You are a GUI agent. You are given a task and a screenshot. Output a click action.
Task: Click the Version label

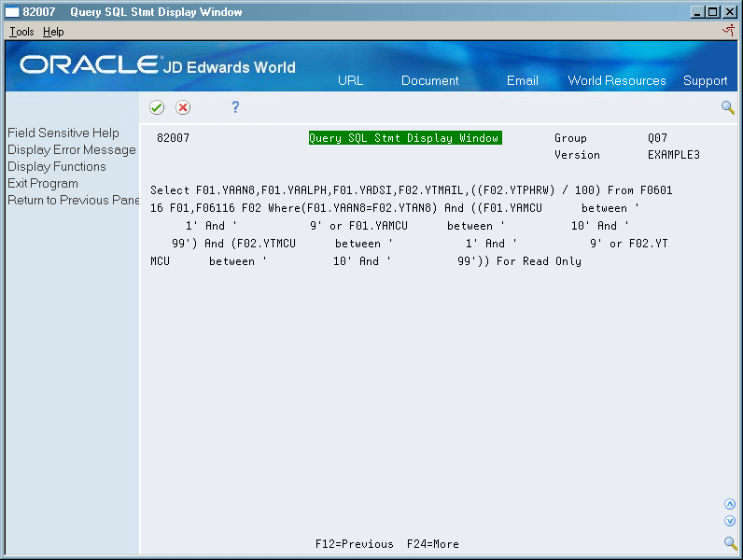[x=577, y=155]
